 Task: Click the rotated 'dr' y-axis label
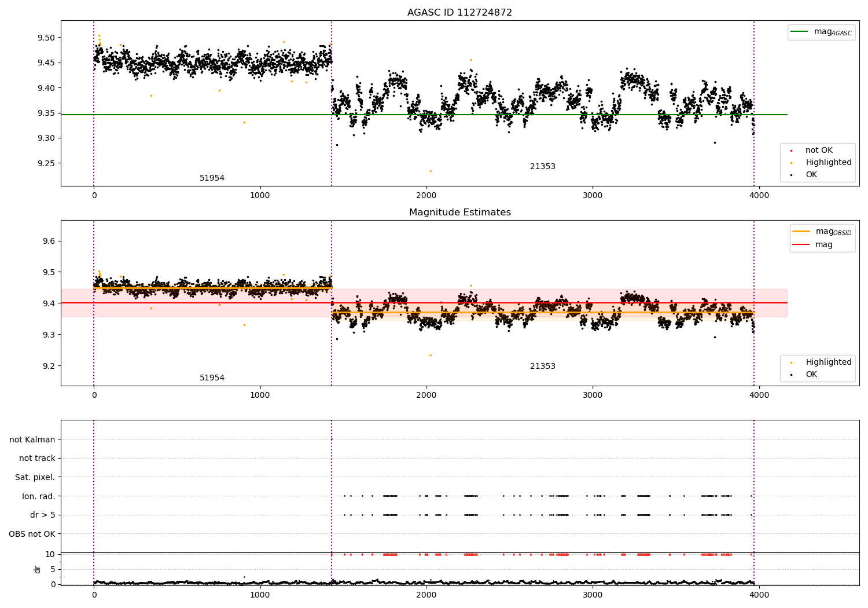(38, 569)
